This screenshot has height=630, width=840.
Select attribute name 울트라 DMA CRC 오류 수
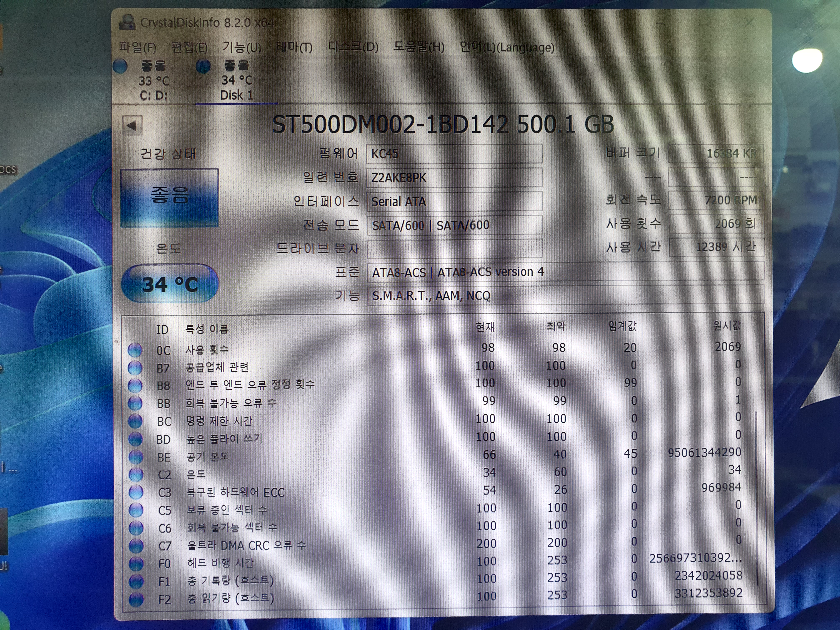point(246,545)
